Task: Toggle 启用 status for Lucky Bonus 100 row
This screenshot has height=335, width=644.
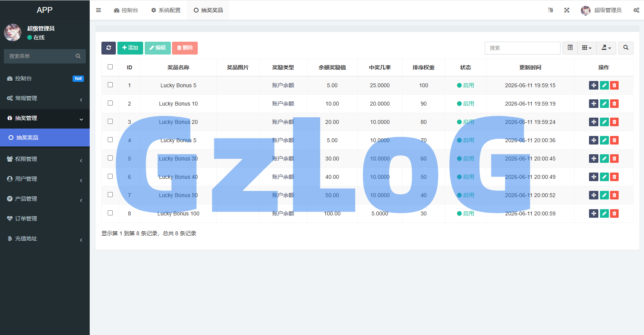Action: (465, 213)
